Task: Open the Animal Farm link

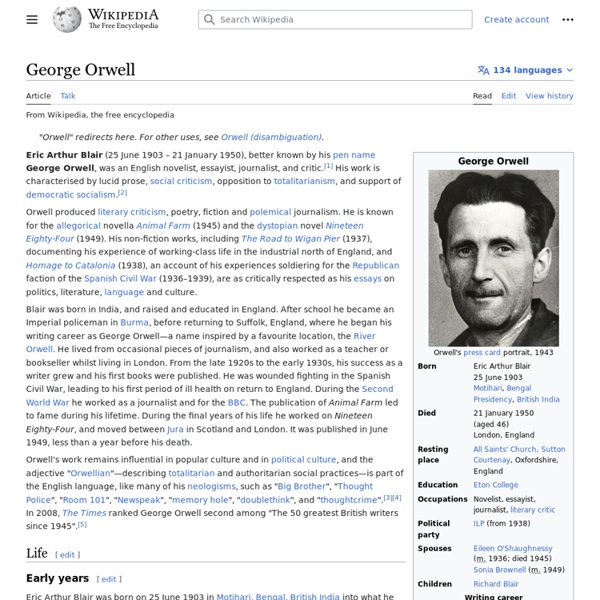Action: 163,226
